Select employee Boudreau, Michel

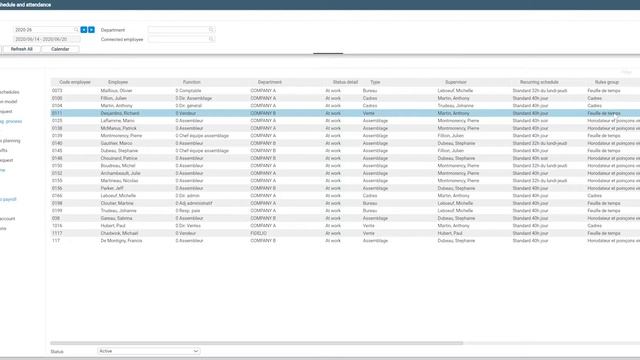(x=118, y=166)
